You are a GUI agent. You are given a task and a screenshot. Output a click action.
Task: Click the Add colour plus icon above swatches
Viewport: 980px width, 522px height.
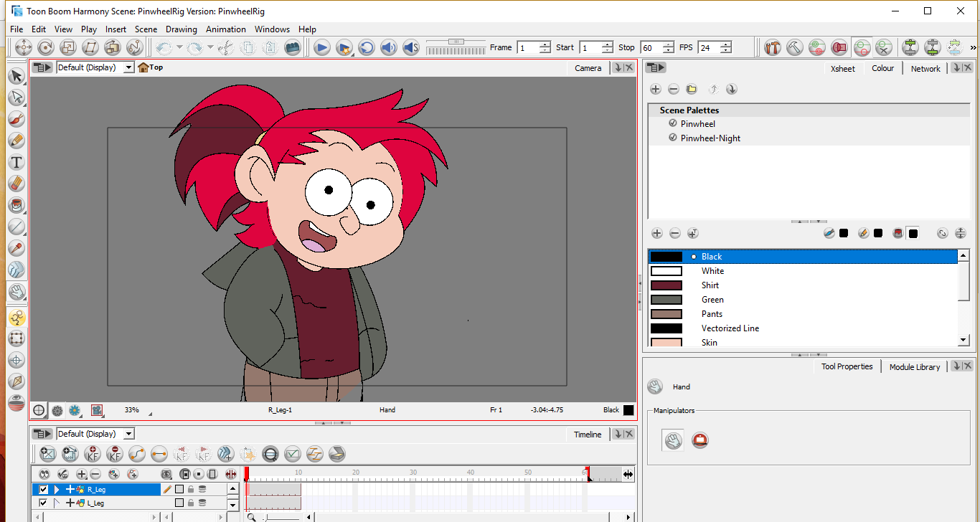[656, 233]
